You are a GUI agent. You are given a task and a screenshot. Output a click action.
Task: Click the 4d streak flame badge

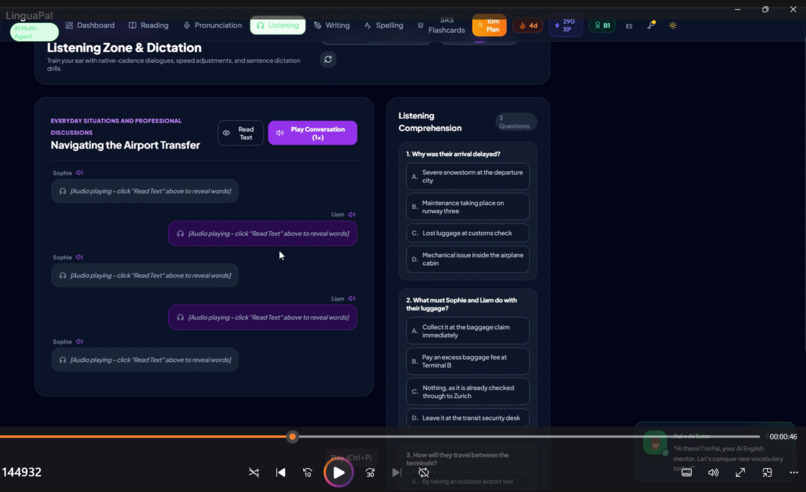pyautogui.click(x=528, y=25)
